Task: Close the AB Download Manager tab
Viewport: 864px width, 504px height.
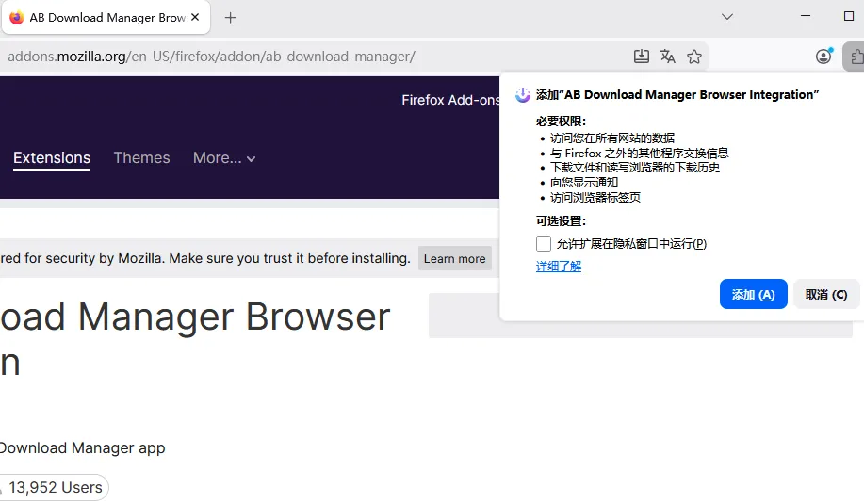Action: point(195,17)
